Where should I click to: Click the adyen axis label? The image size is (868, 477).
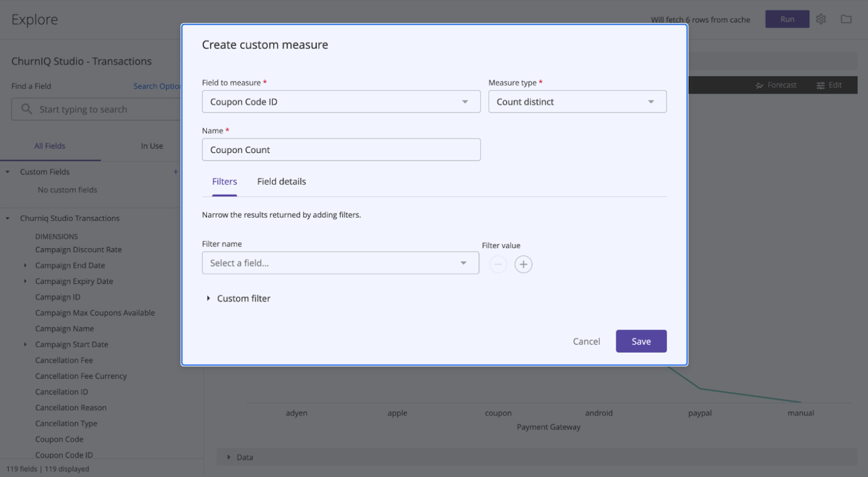pyautogui.click(x=297, y=413)
